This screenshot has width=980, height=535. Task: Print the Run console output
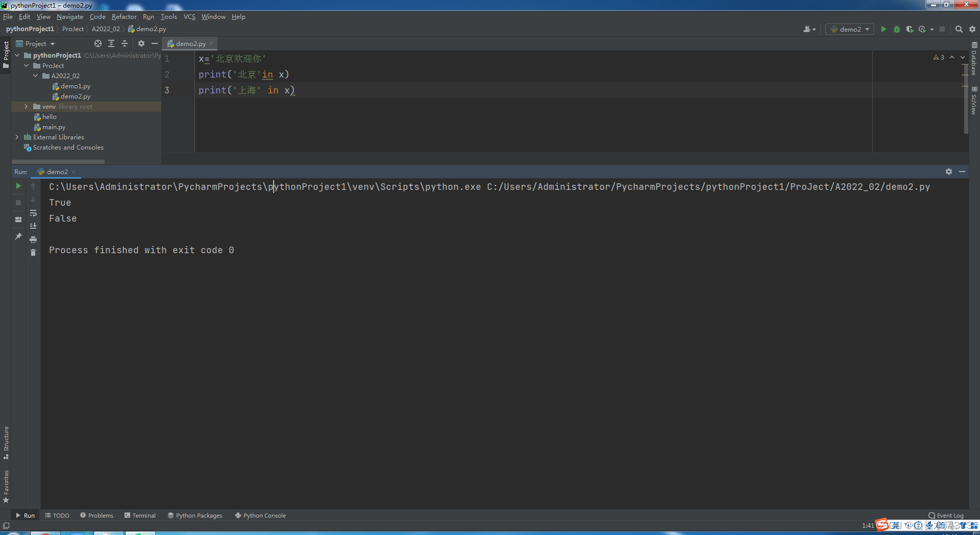coord(33,239)
